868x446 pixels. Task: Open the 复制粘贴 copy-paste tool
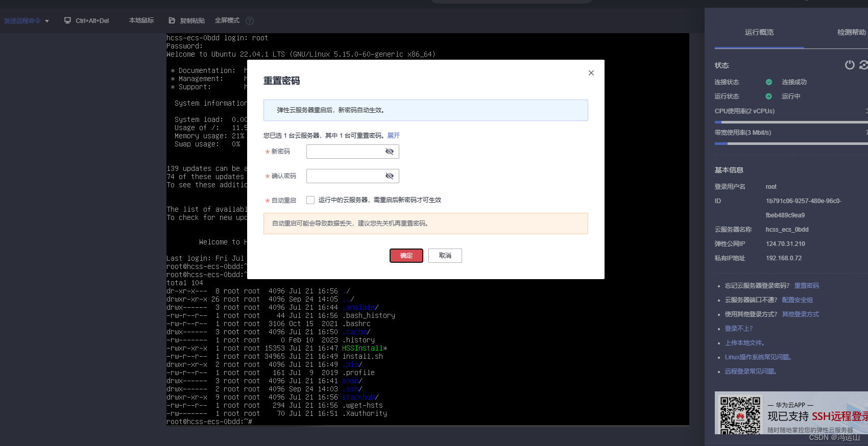(187, 21)
